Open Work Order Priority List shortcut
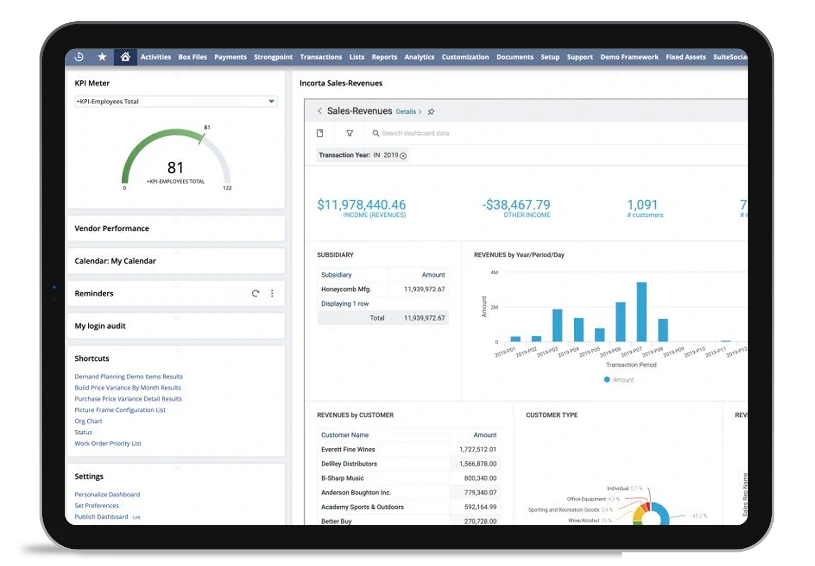Screen dimensions: 815x566 click(x=108, y=443)
